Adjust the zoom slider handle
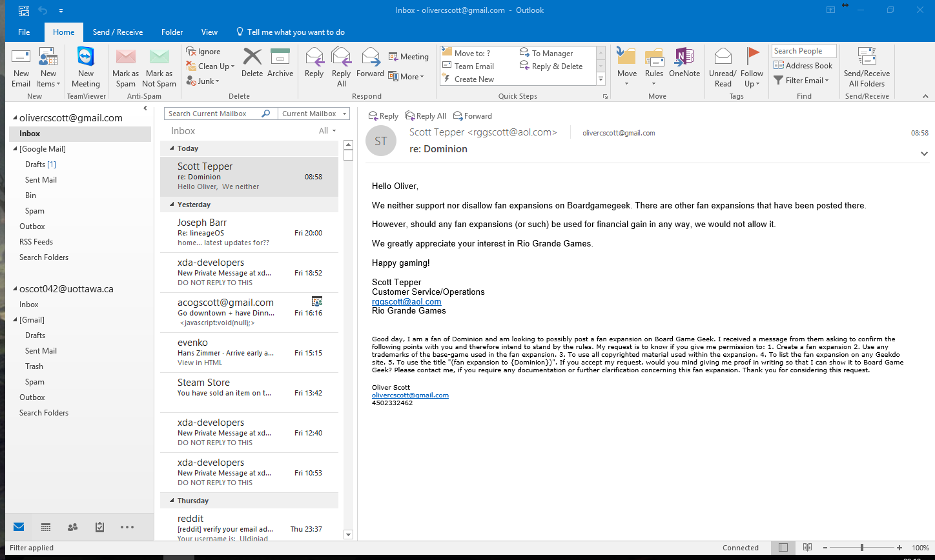 point(861,548)
